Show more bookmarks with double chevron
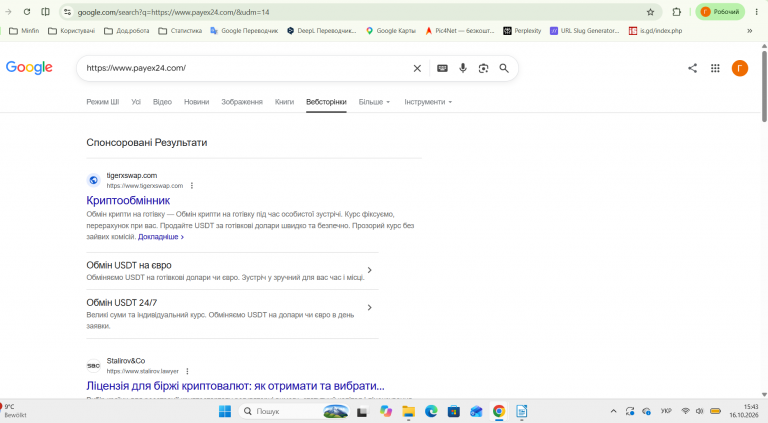The height and width of the screenshot is (423, 768). [749, 30]
